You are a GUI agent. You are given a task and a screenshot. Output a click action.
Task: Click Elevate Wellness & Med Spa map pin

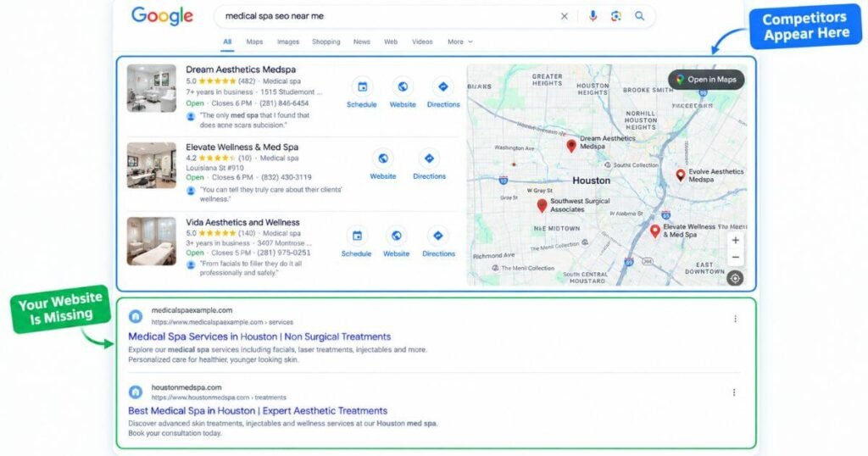click(655, 231)
